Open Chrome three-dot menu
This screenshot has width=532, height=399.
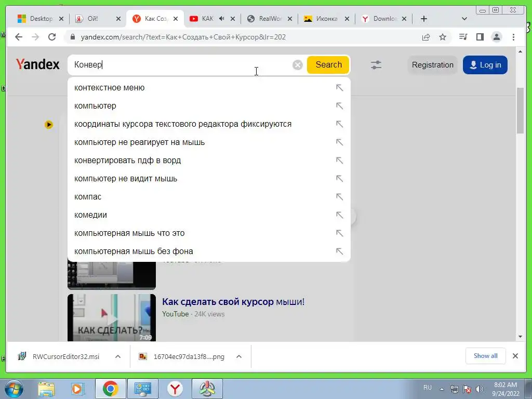tap(513, 37)
